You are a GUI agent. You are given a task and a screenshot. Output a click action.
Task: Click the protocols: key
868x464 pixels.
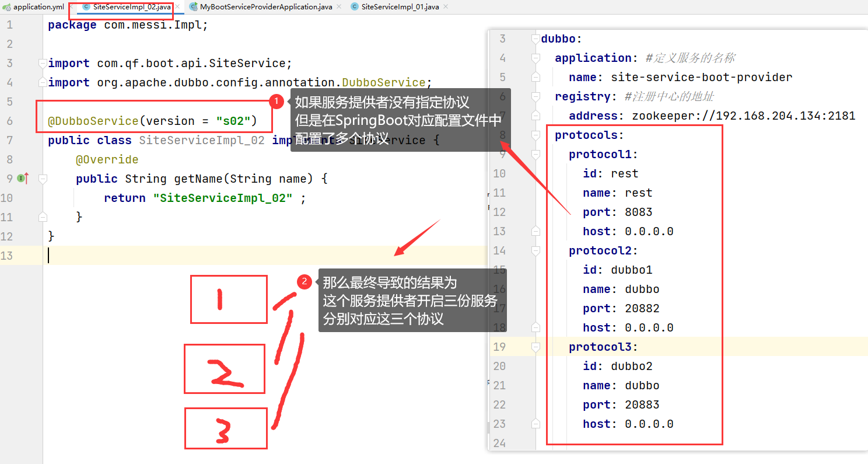tap(590, 135)
